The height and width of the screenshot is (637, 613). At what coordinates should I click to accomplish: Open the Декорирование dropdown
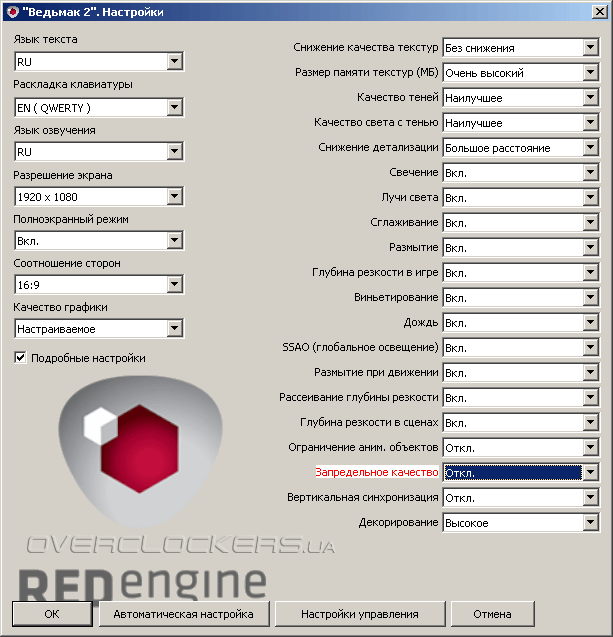pyautogui.click(x=521, y=522)
